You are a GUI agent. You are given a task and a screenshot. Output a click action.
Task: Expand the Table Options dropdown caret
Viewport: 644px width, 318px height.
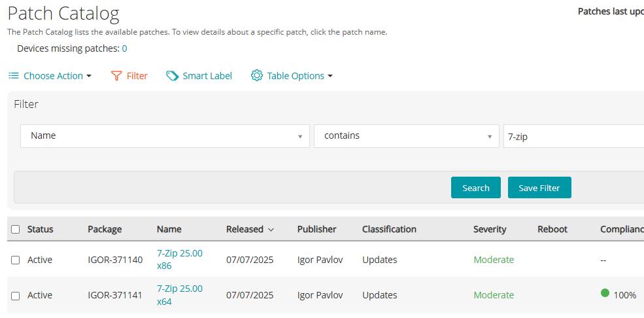click(330, 76)
